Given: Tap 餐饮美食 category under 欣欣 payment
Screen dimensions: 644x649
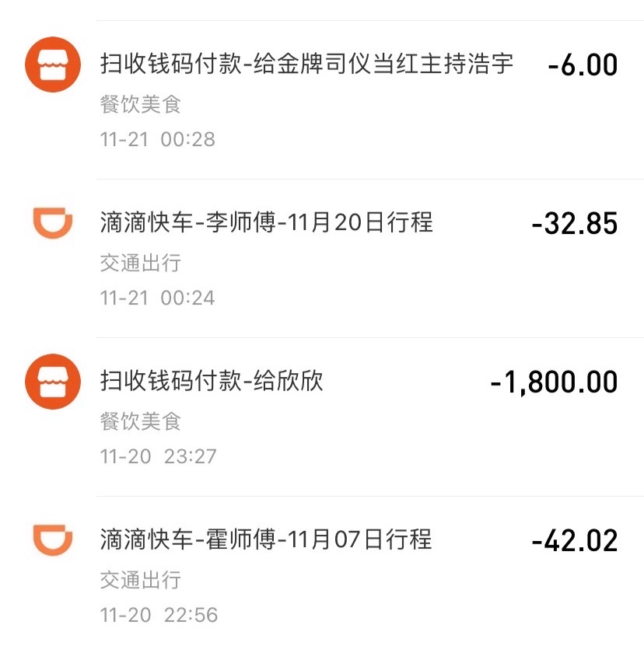Looking at the screenshot, I should [141, 421].
